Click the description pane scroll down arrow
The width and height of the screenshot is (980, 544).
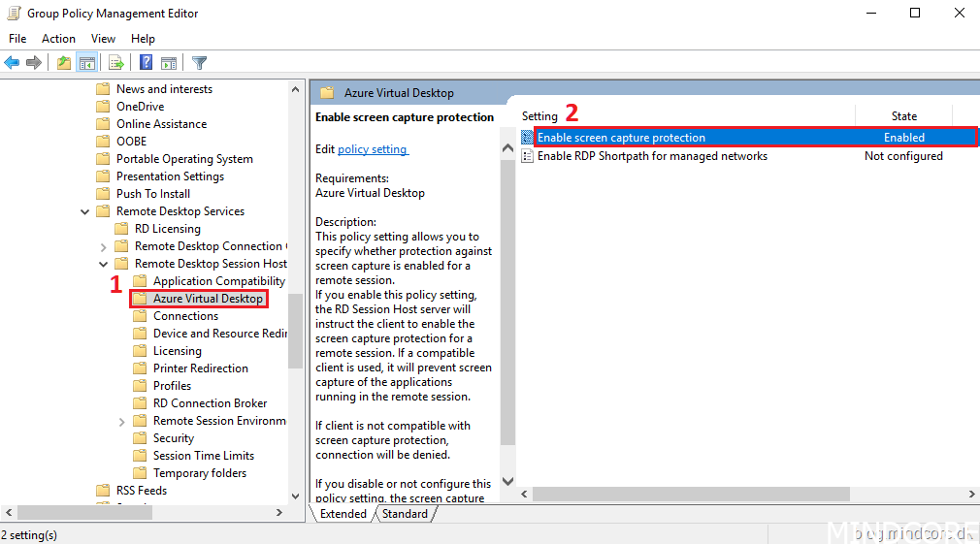point(506,482)
